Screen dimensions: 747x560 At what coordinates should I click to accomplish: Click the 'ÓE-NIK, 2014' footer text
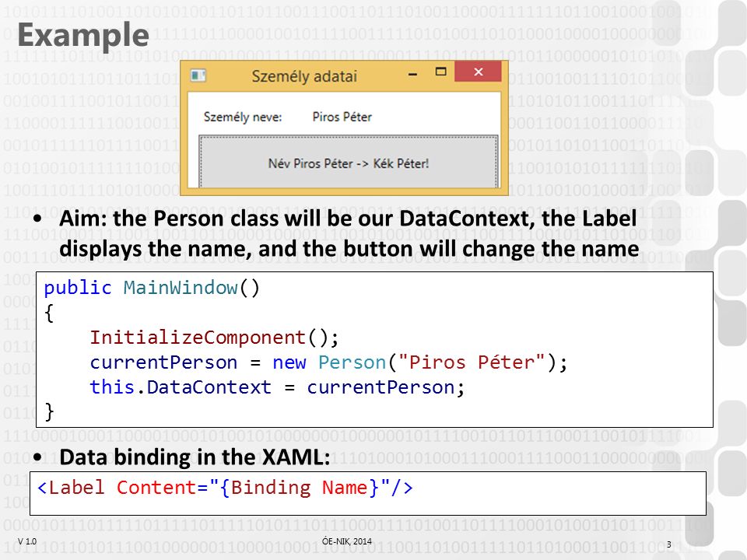click(x=347, y=541)
